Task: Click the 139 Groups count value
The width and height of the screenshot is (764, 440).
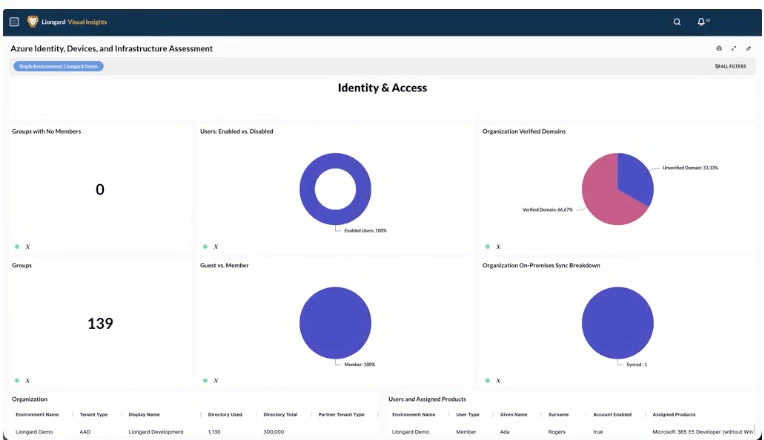Action: [x=100, y=324]
